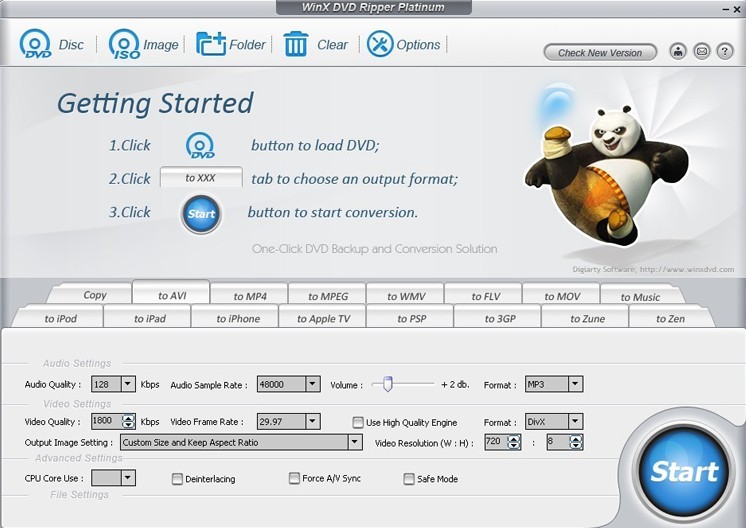Select the to 3GP tab
The image size is (746, 528).
click(500, 318)
